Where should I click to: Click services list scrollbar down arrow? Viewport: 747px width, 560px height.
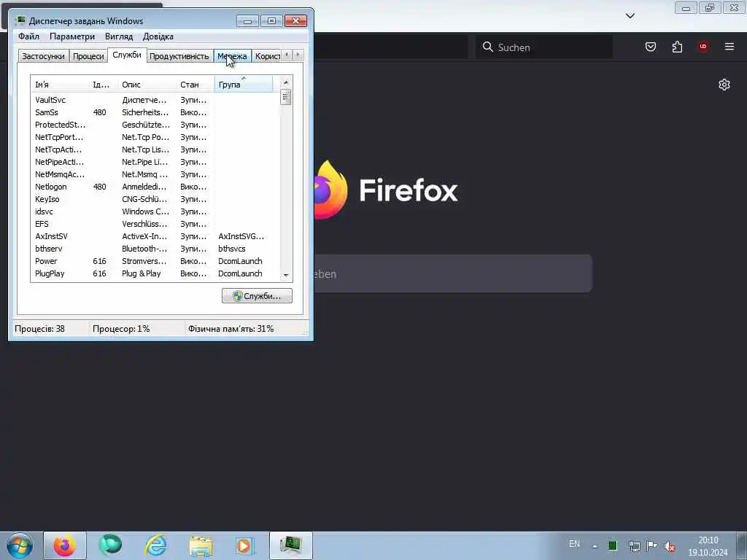[x=286, y=275]
